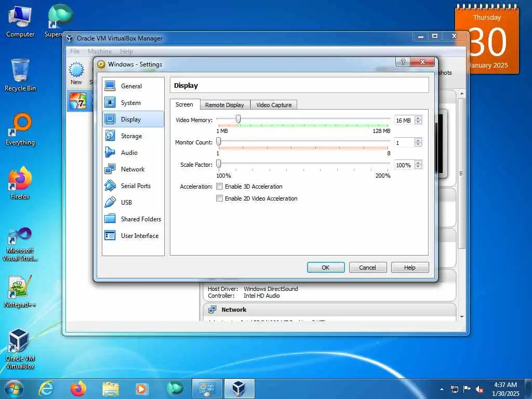
Task: Click the Help button in Settings dialog
Action: [409, 268]
